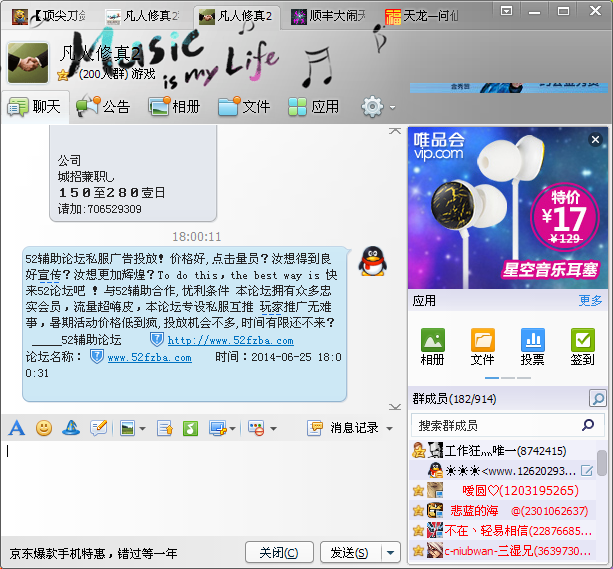Screen dimensions: 613x569
Task: Open the font style (A) tool
Action: (16, 428)
